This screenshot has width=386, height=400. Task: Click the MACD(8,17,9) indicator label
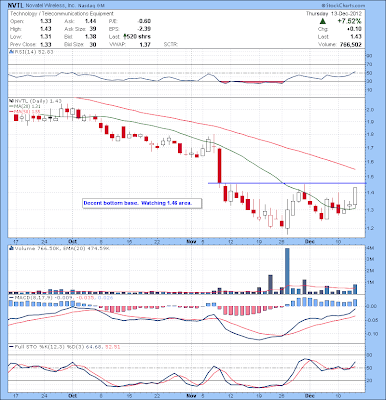(x=34, y=297)
